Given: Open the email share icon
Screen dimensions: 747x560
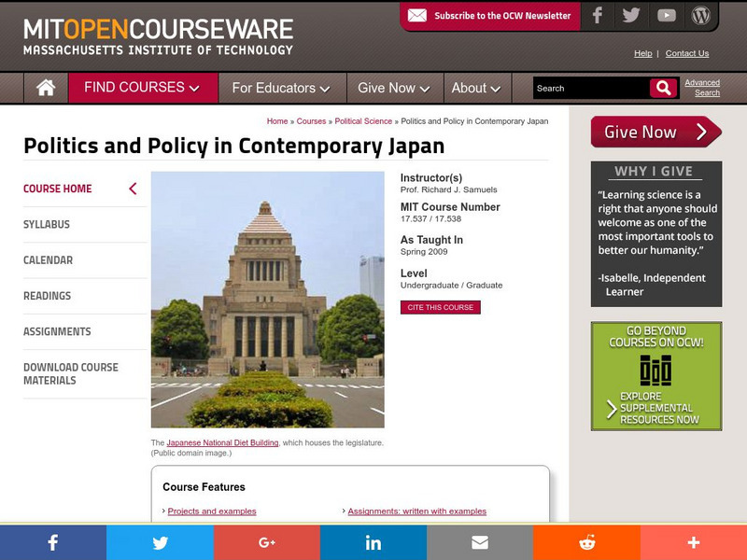Looking at the screenshot, I should [479, 541].
